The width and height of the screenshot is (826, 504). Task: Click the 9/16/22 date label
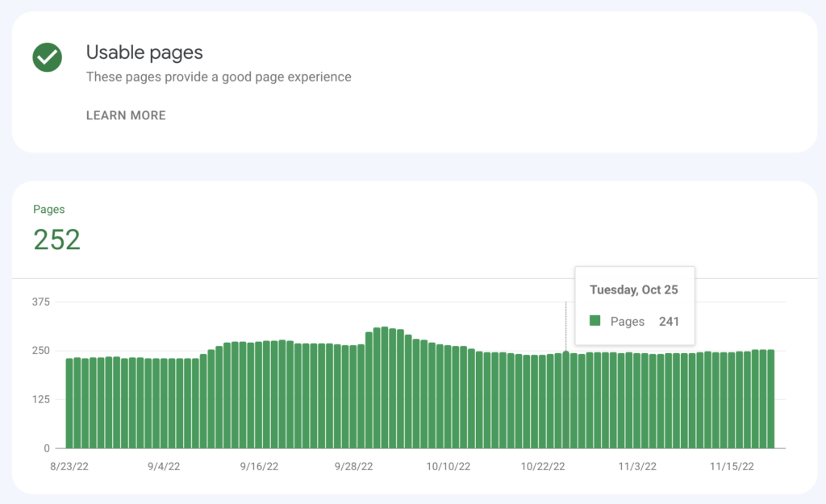259,467
